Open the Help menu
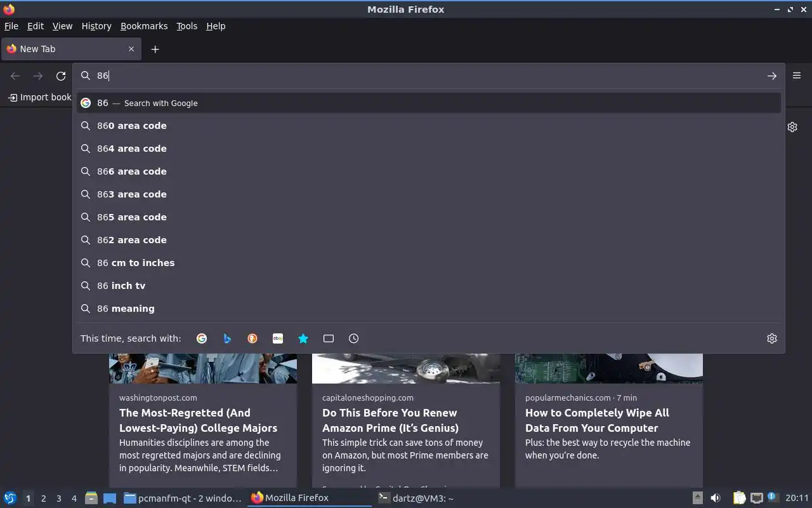 (x=216, y=26)
